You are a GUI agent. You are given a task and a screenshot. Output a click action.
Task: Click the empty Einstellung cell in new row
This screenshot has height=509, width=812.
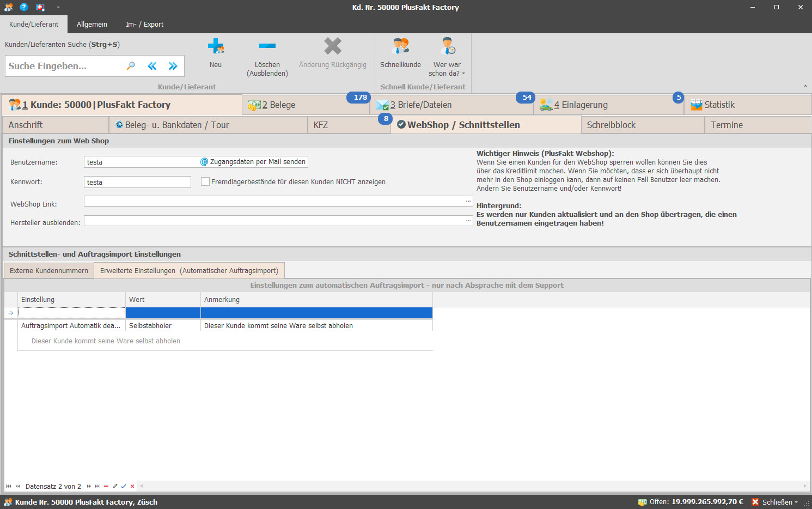(71, 313)
